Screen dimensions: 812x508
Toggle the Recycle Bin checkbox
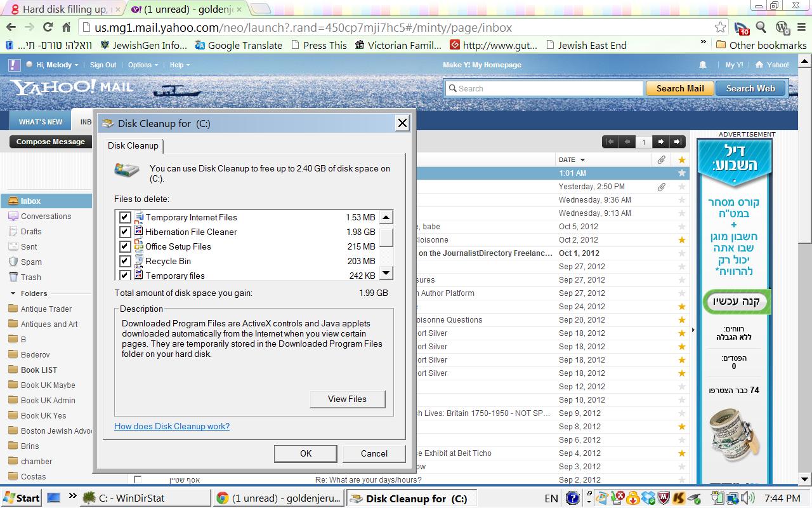point(125,261)
